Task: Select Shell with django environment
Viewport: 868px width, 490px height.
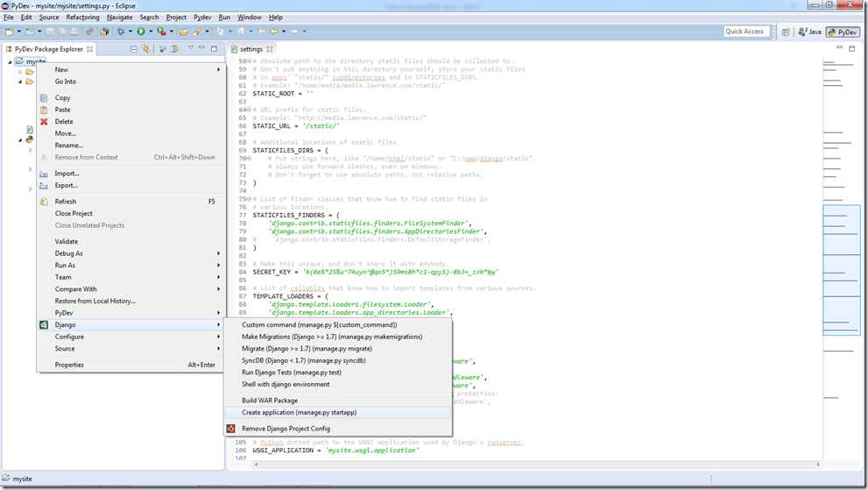Action: tap(338, 385)
